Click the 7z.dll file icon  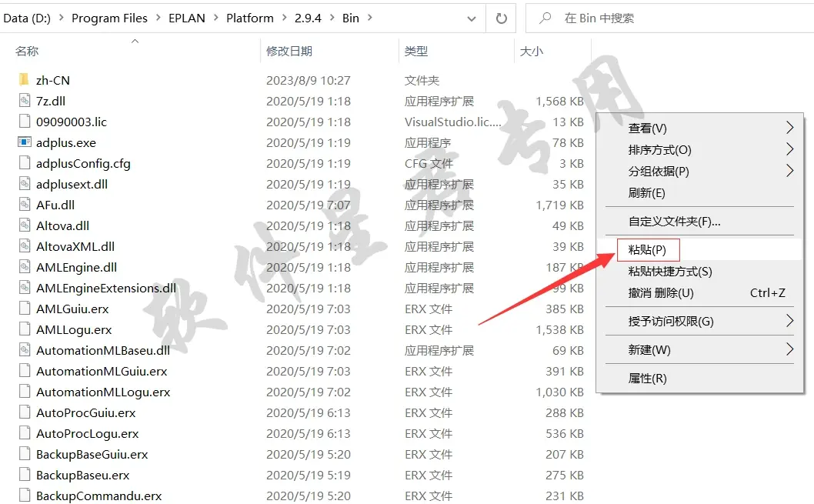pyautogui.click(x=24, y=101)
